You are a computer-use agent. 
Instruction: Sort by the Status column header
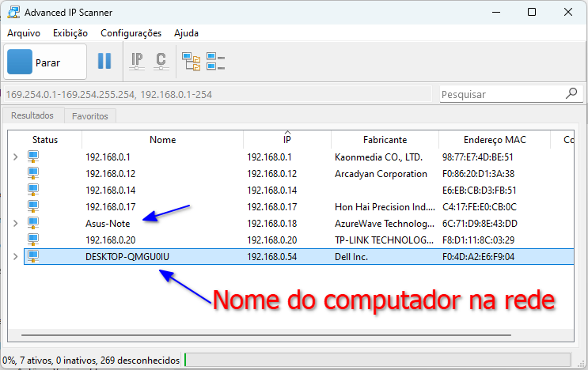pos(45,140)
